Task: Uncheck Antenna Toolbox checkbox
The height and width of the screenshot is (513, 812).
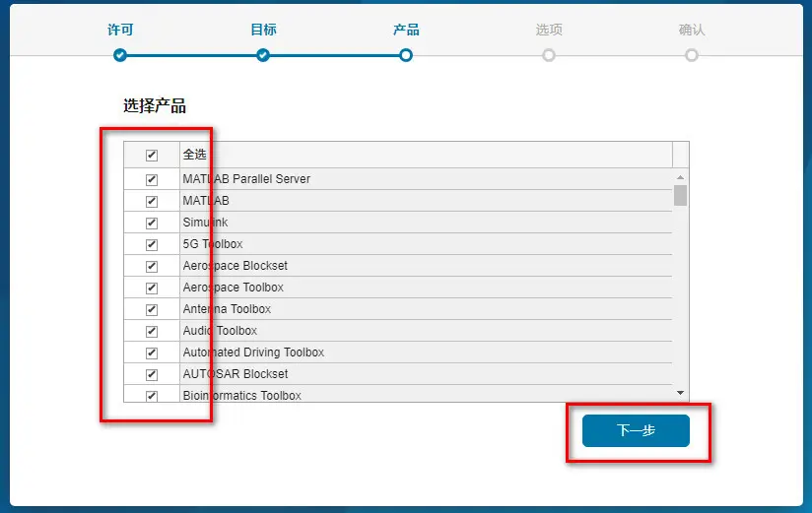Action: pyautogui.click(x=151, y=309)
